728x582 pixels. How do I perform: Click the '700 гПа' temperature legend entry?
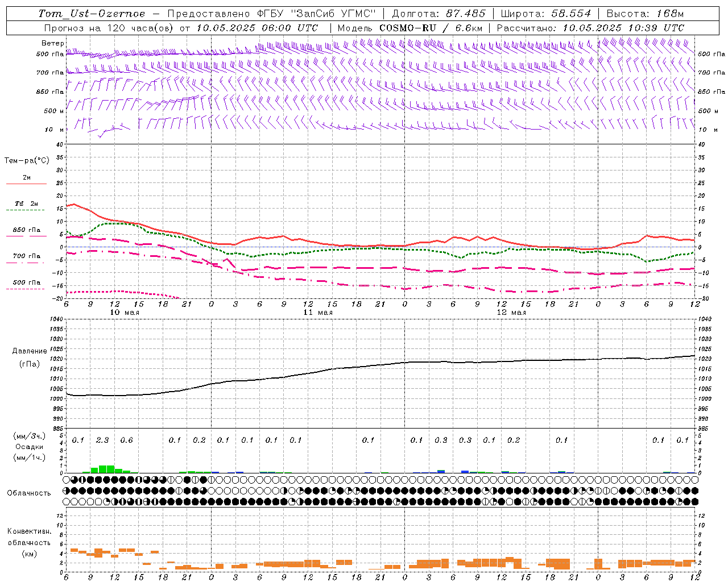(x=27, y=256)
